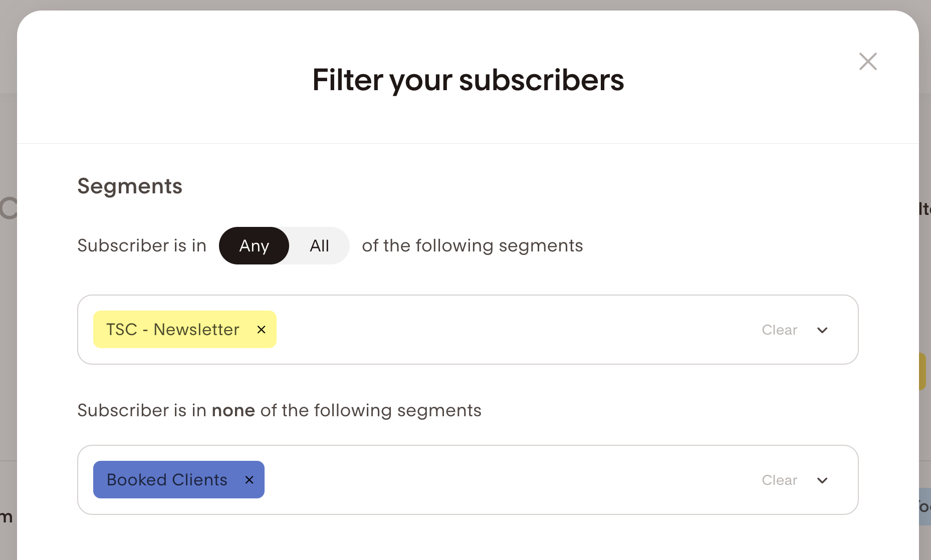
Task: Clear the included segments selection
Action: click(779, 330)
